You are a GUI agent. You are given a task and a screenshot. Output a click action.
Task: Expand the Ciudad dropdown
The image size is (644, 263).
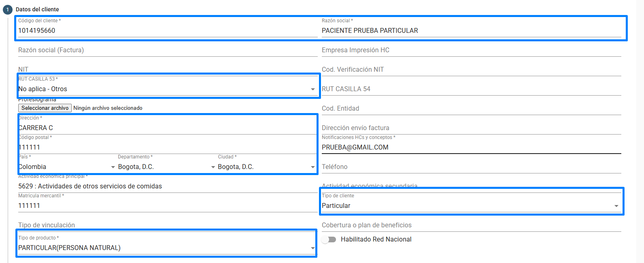[312, 167]
